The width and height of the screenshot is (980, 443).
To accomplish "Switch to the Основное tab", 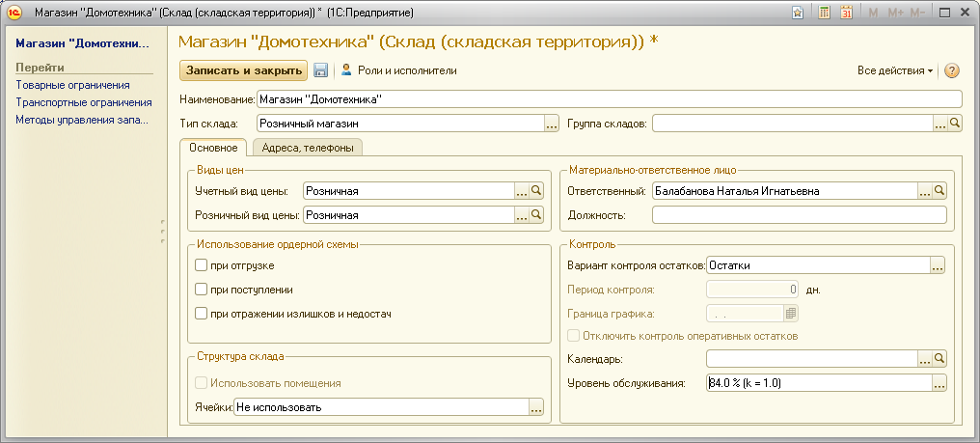I will click(213, 148).
